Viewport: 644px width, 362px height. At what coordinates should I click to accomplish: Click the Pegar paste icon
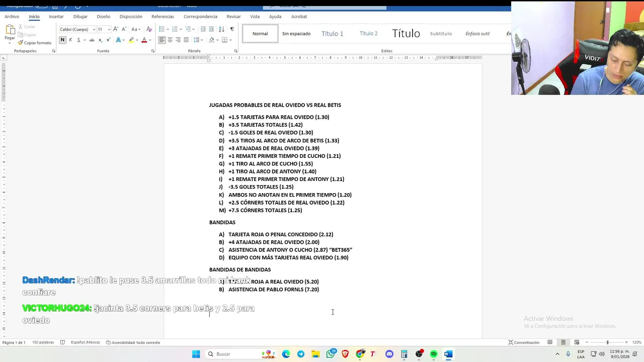point(10,30)
